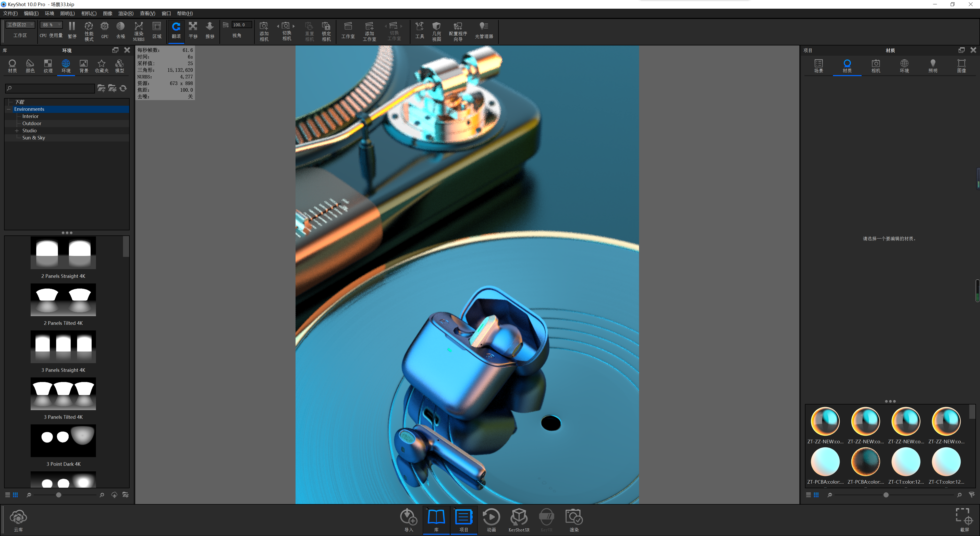
Task: Toggle the Project (项目) panel in bottom bar
Action: point(464,520)
